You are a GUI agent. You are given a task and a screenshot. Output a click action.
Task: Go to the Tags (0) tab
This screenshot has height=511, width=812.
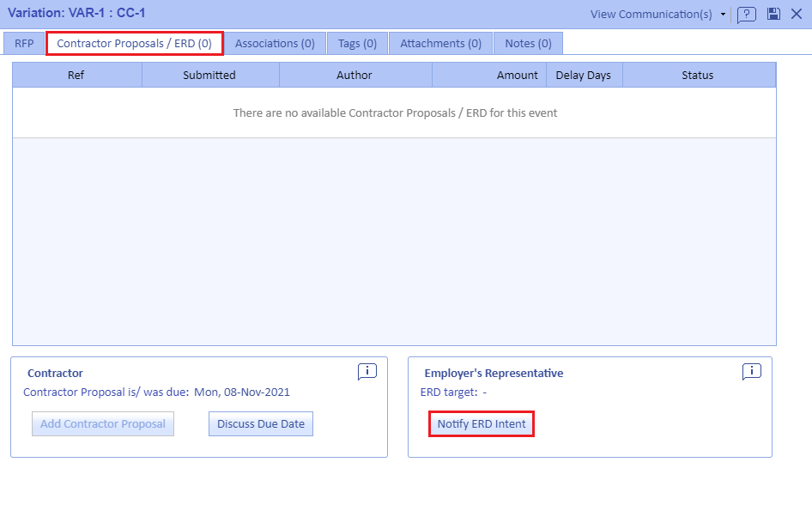pos(357,43)
